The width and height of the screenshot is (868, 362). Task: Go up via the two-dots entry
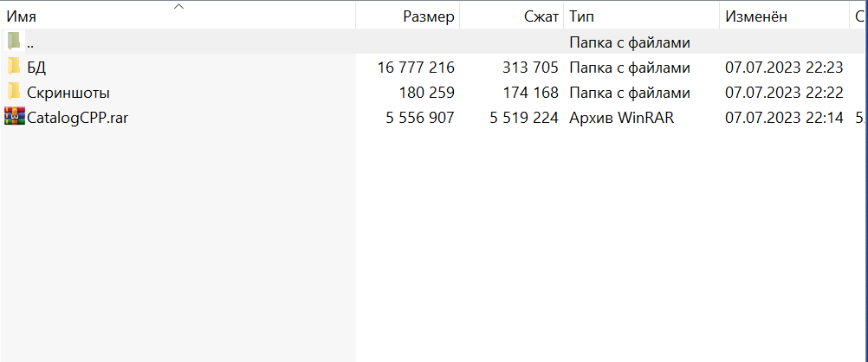(x=31, y=42)
